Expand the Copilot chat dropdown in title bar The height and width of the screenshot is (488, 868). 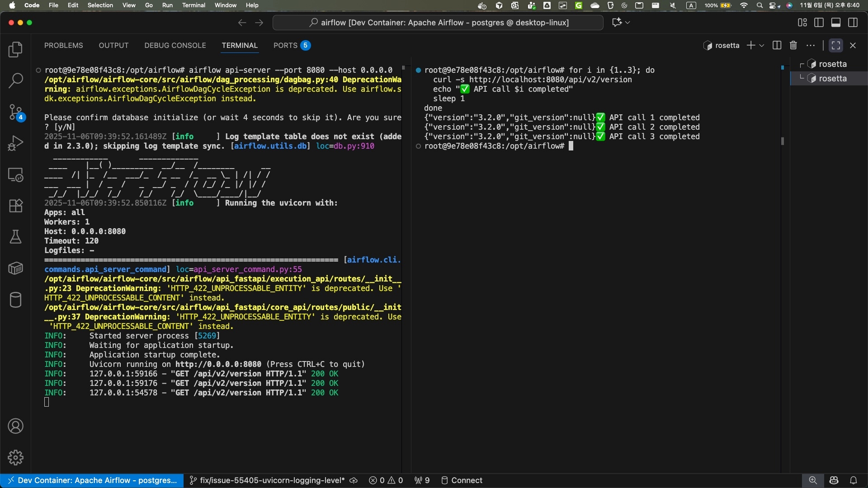click(627, 23)
